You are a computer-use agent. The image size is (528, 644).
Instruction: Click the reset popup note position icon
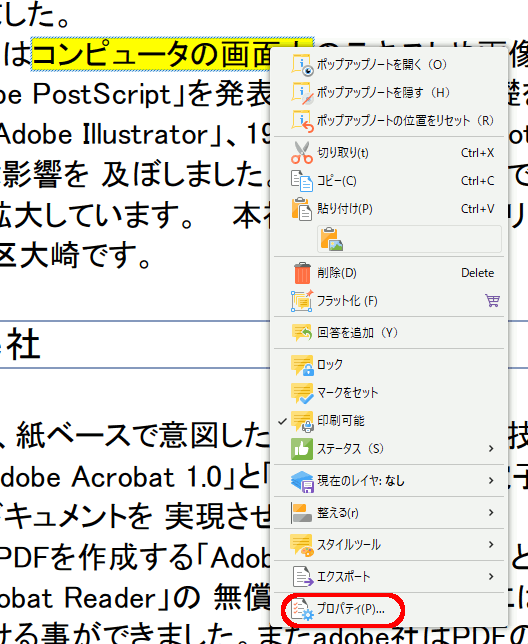tap(302, 121)
